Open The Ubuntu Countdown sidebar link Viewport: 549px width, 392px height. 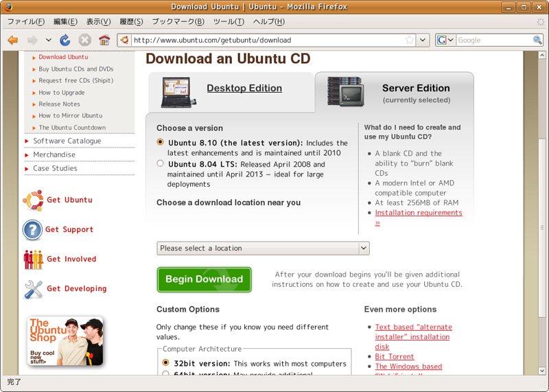[x=72, y=128]
